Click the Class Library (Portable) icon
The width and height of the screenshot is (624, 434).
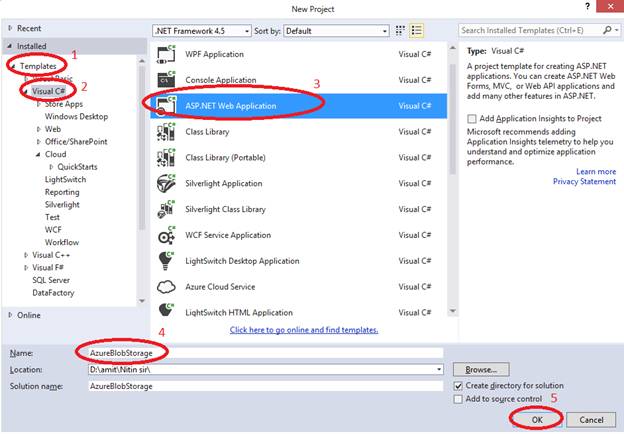[166, 158]
